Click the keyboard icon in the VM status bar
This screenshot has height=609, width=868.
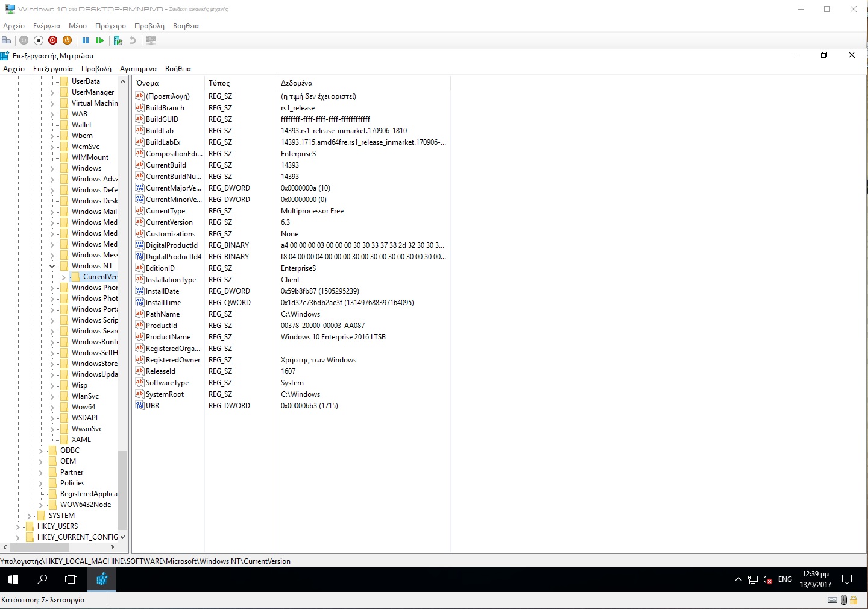pyautogui.click(x=832, y=600)
